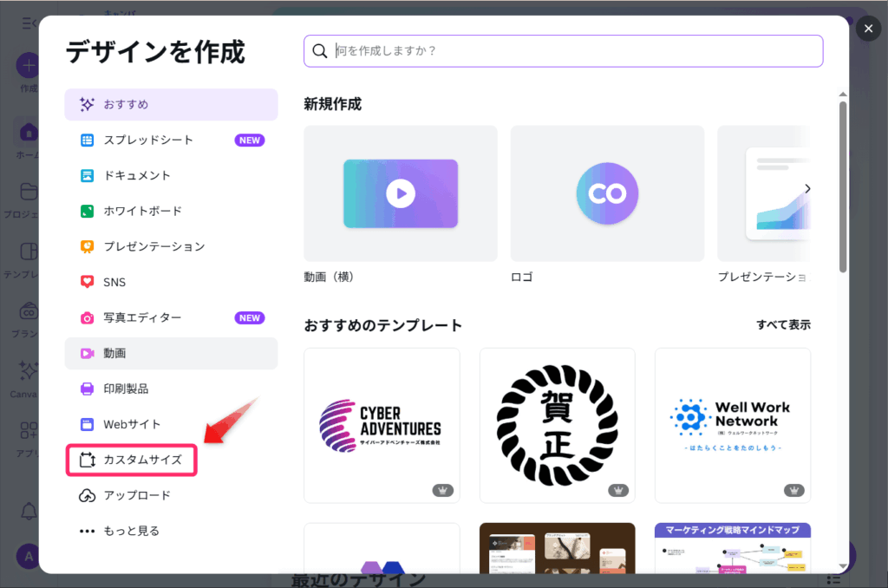Focus the 何を作成しますか search field
The height and width of the screenshot is (588, 888).
(564, 51)
